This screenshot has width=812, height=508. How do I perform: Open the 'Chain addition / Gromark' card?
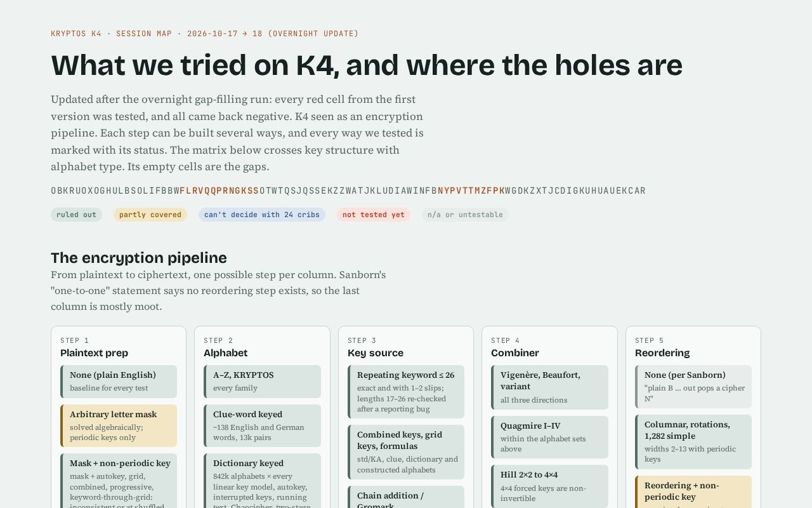coord(406,497)
